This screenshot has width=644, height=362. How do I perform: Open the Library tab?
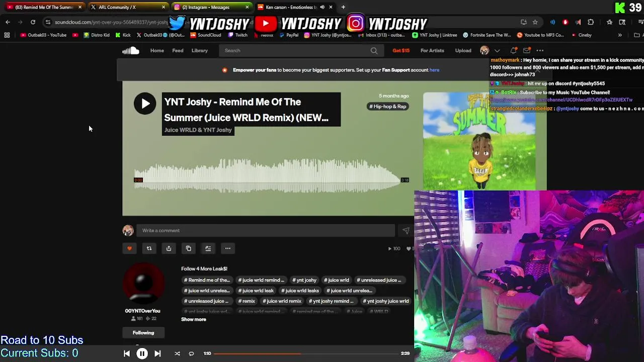tap(199, 50)
